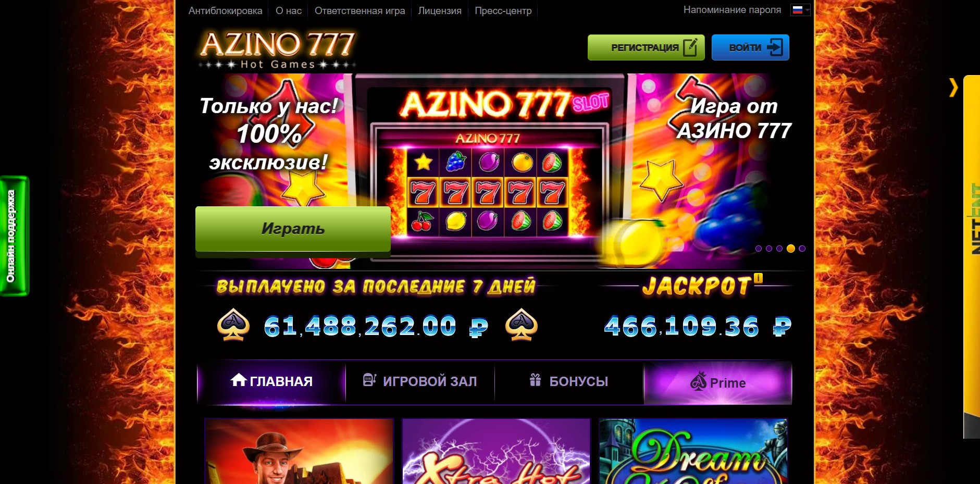Click the jackpot info icon
This screenshot has height=484, width=980.
759,278
